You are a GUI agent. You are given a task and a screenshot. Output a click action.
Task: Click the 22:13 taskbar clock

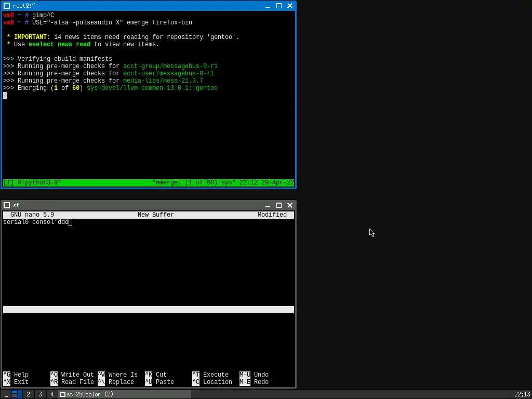point(522,394)
